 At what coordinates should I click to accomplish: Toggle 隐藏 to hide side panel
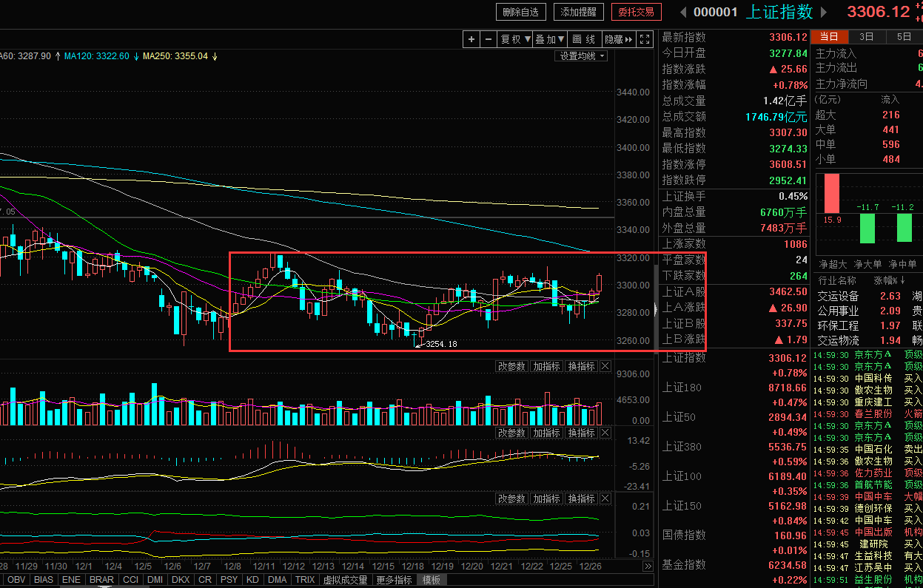point(618,39)
